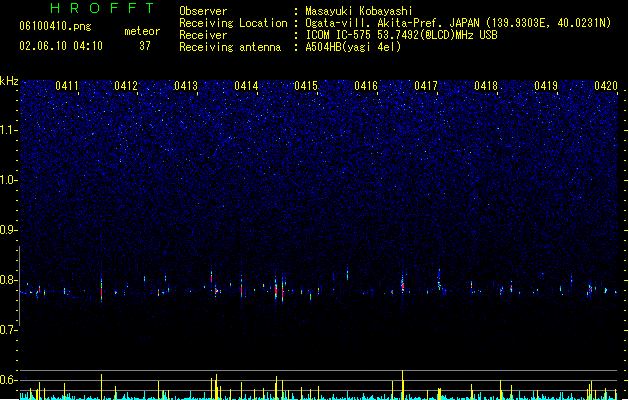Click the Receiving Location label

[x=233, y=23]
